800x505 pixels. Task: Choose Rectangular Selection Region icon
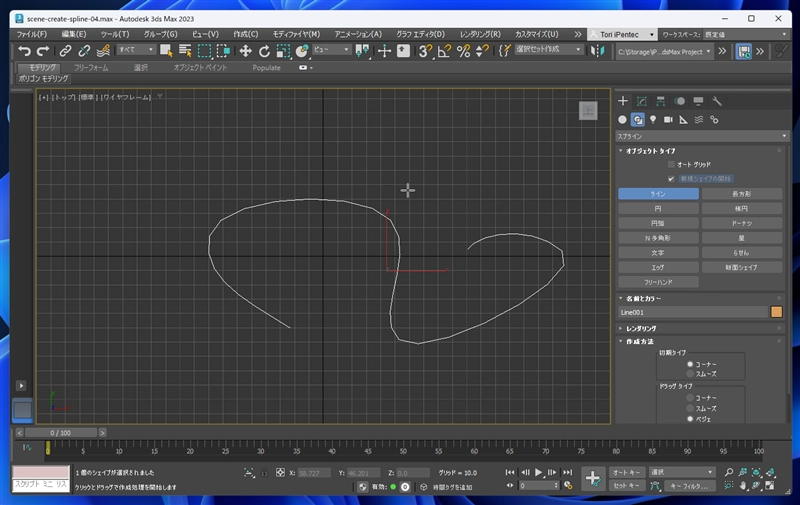[204, 50]
